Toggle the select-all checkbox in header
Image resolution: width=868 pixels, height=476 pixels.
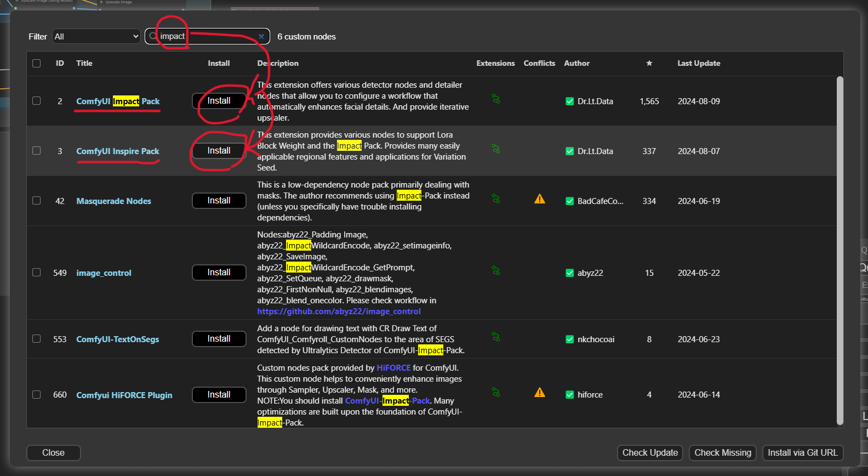(x=37, y=63)
